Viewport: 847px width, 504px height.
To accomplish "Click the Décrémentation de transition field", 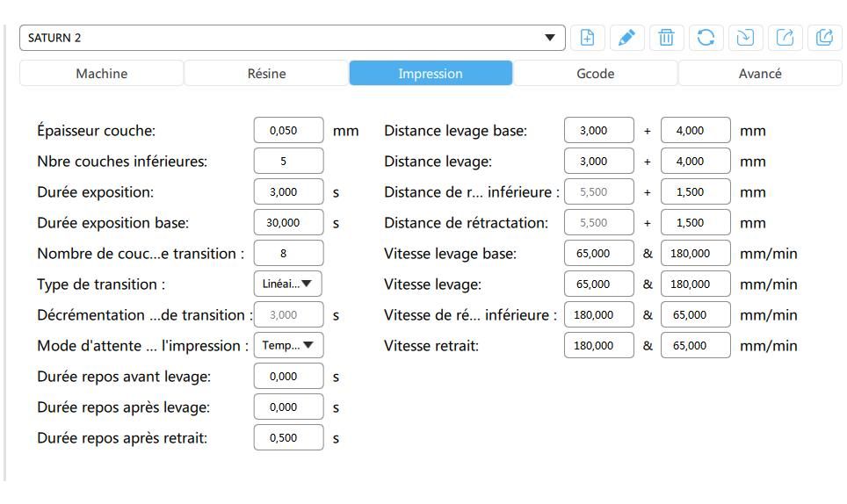I will click(x=288, y=314).
